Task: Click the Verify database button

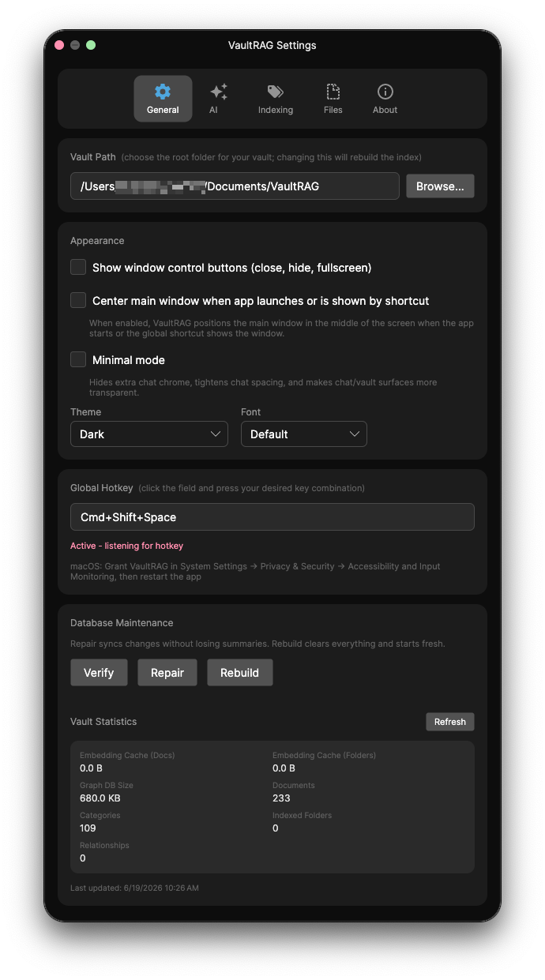Action: (99, 673)
